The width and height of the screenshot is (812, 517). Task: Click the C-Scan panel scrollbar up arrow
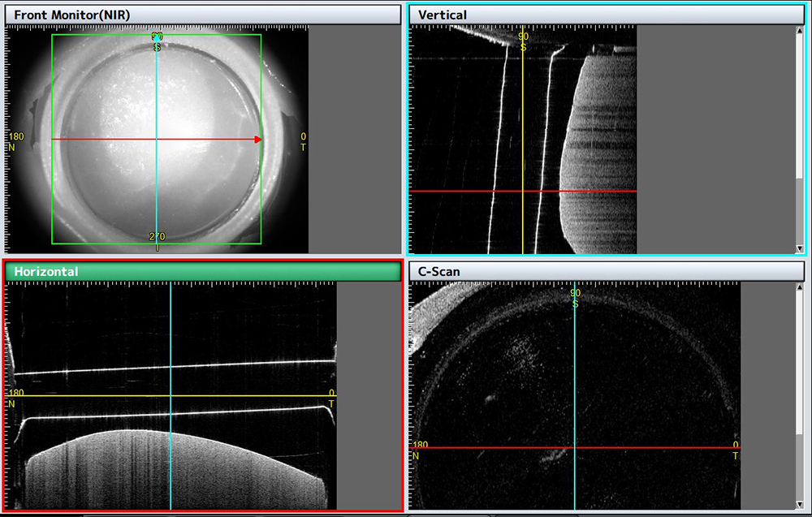[800, 287]
